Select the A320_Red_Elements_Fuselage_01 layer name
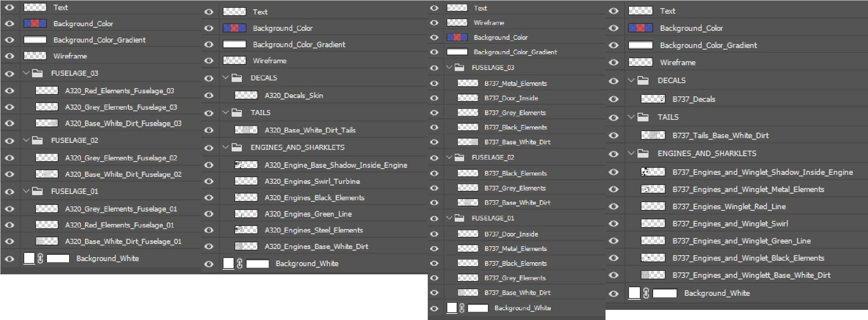Screen dimensions: 868x320 click(x=120, y=225)
